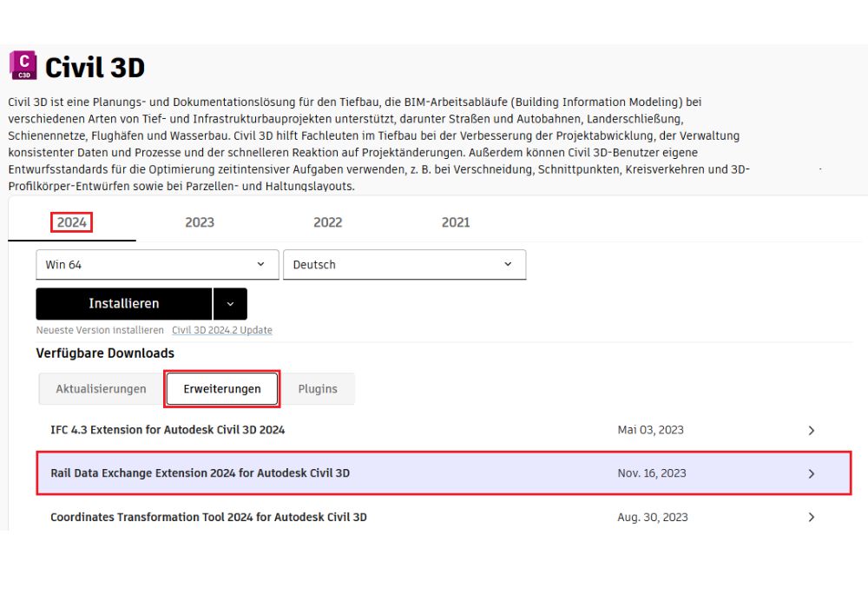The image size is (868, 608).
Task: Open the Win 64 platform dropdown
Action: click(x=157, y=265)
